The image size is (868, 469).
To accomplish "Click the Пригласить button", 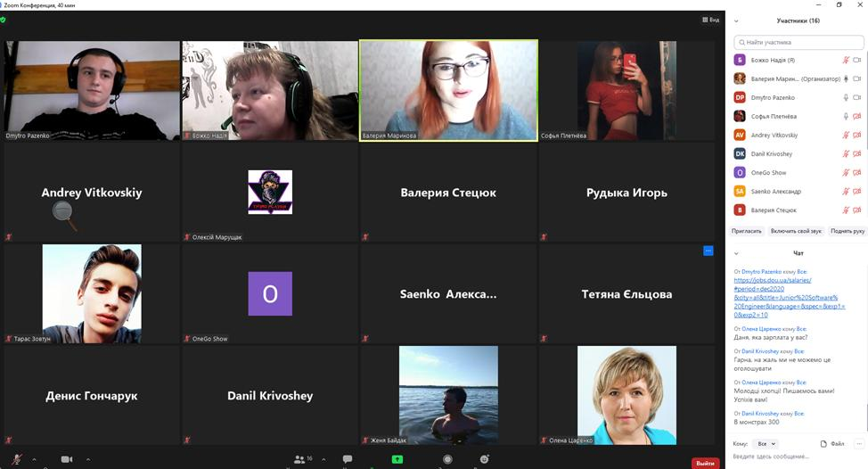I will pyautogui.click(x=747, y=231).
